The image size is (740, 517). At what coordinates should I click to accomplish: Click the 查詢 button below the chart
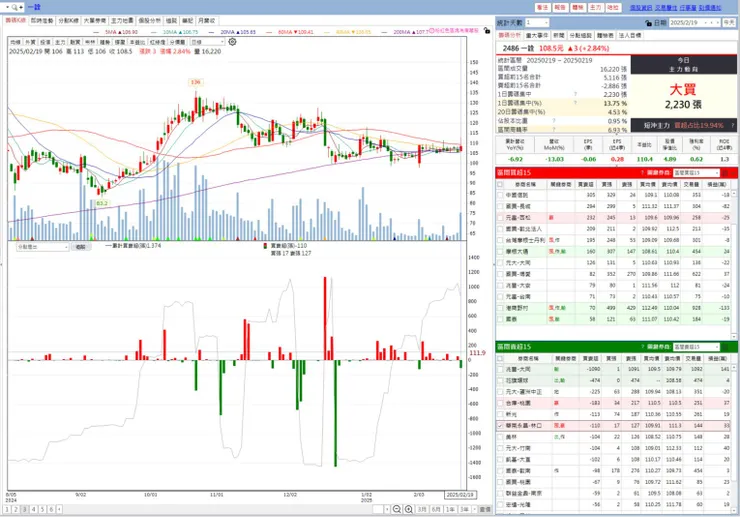pos(81,247)
